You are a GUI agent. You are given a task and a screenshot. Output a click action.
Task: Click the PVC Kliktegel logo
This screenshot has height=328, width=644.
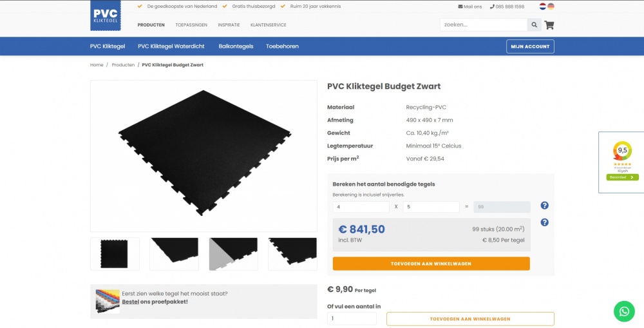click(x=106, y=15)
